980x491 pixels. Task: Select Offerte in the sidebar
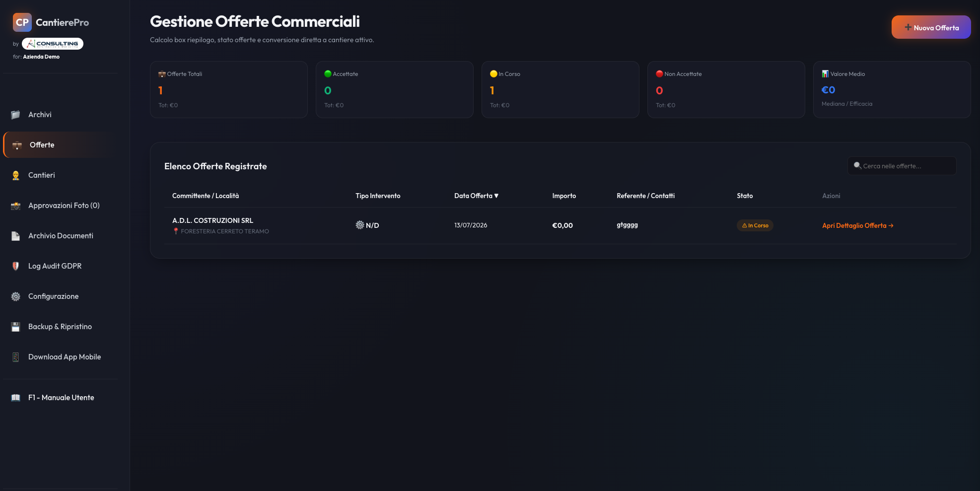click(61, 145)
